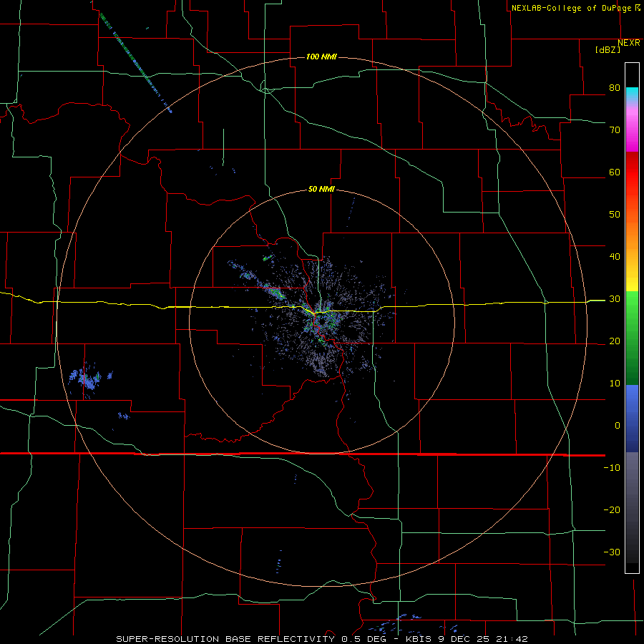Click the 100 NMI range ring label

click(x=321, y=57)
